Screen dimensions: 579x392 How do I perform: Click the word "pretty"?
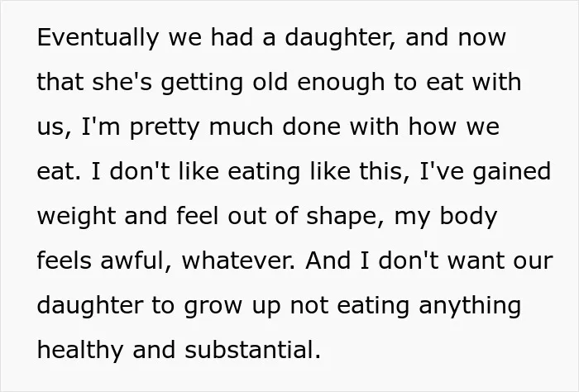click(x=165, y=127)
